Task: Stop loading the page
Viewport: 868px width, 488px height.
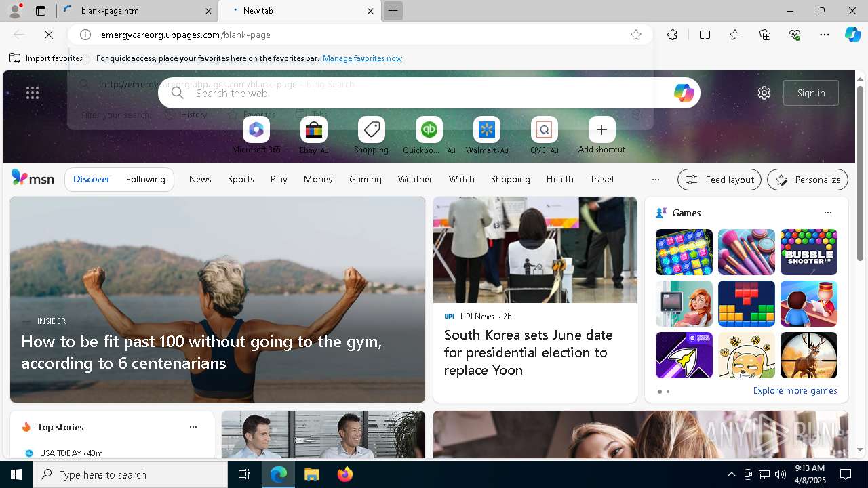Action: pyautogui.click(x=49, y=35)
